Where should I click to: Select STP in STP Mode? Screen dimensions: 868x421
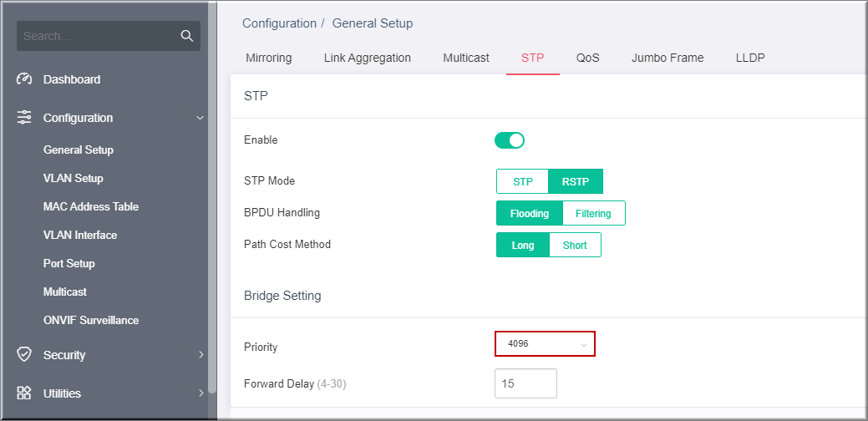[x=523, y=181]
